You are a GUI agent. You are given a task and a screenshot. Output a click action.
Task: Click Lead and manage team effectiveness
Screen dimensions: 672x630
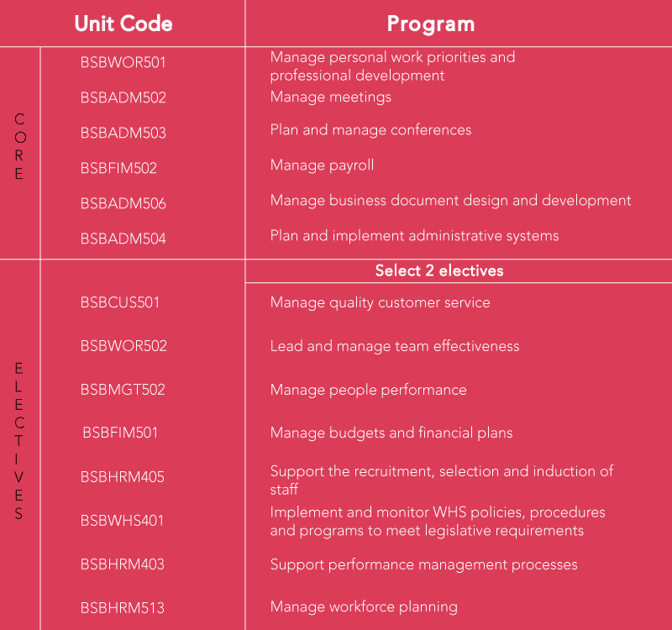point(395,346)
